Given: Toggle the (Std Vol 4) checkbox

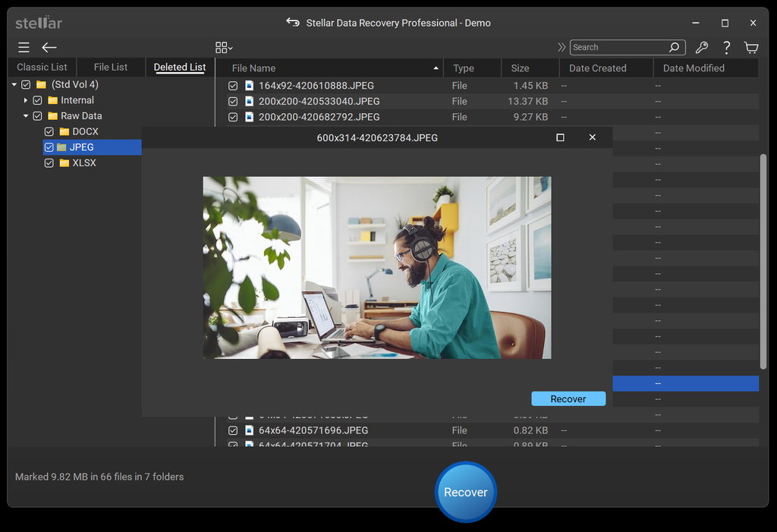Looking at the screenshot, I should (x=26, y=85).
